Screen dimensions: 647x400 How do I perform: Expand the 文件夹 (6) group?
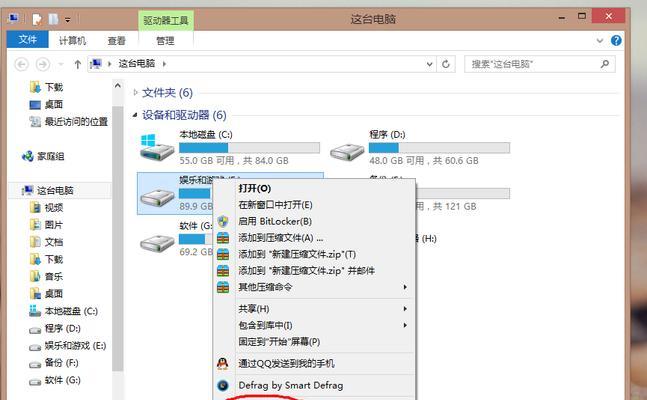coord(135,92)
